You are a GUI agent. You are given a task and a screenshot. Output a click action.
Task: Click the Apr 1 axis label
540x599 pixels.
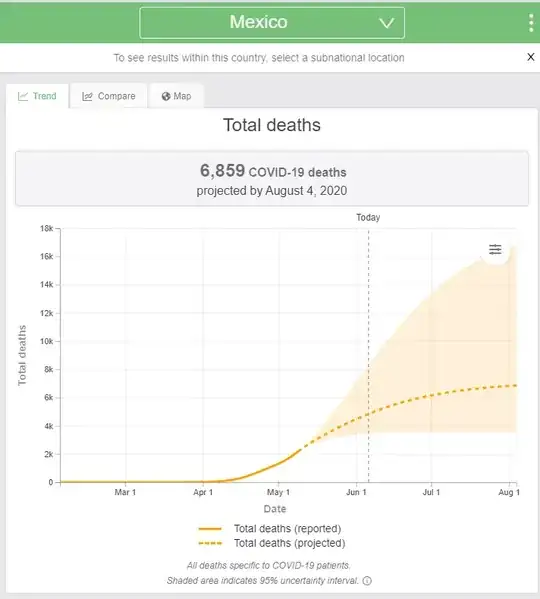click(x=203, y=492)
